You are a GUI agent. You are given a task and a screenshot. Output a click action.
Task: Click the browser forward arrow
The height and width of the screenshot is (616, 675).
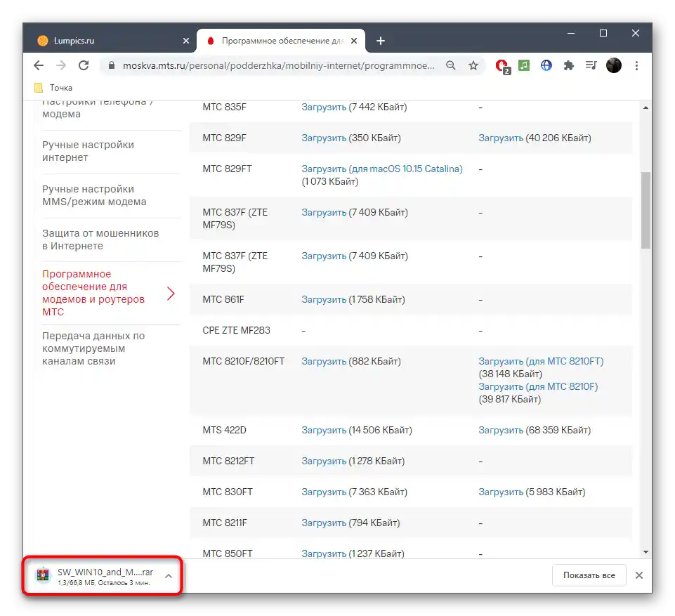pyautogui.click(x=61, y=65)
